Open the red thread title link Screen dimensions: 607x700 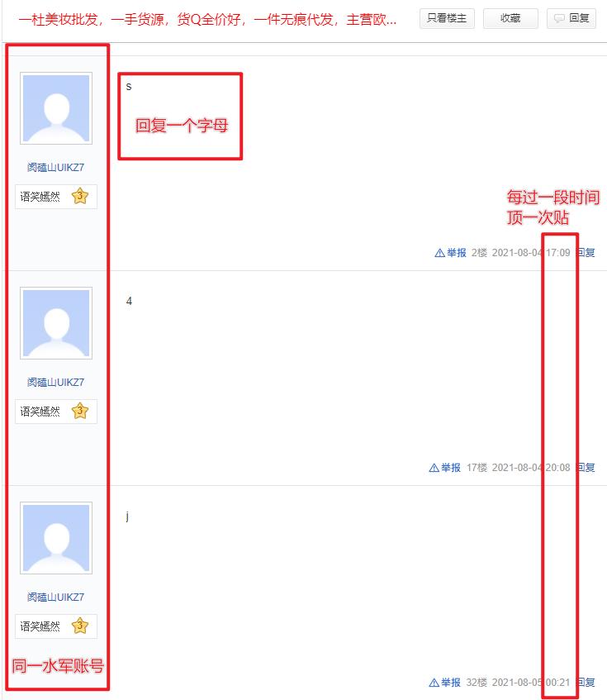point(207,20)
